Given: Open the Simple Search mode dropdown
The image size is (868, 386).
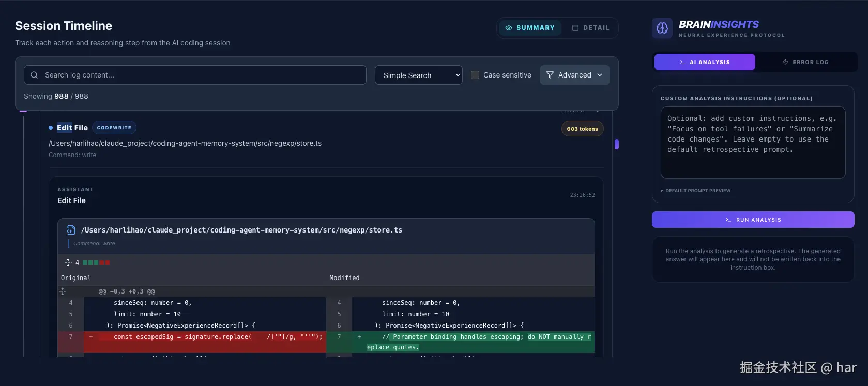Looking at the screenshot, I should click(x=419, y=75).
